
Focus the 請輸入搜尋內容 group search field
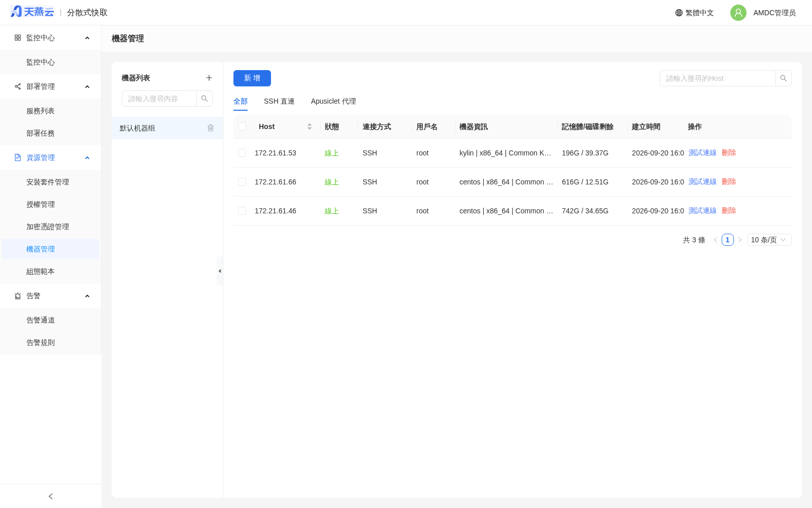coord(159,99)
